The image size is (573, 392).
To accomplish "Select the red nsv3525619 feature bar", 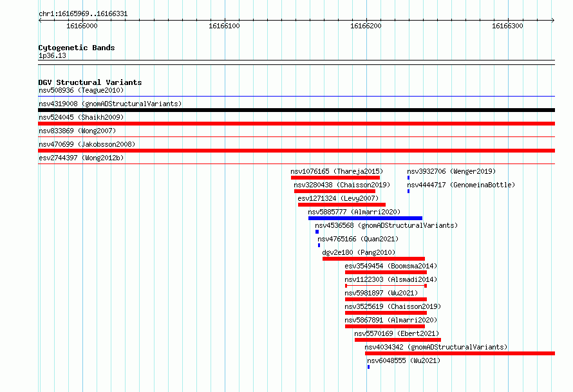I will pos(386,313).
